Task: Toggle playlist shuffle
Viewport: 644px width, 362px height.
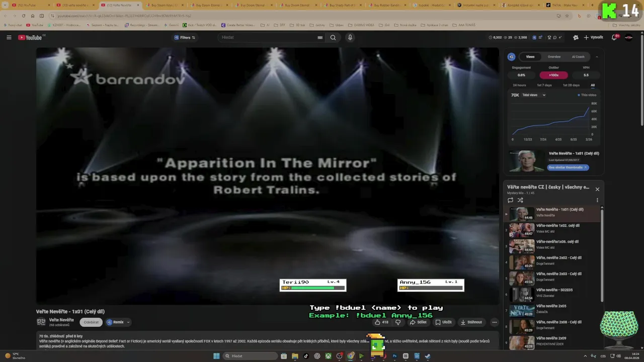Action: [x=520, y=200]
